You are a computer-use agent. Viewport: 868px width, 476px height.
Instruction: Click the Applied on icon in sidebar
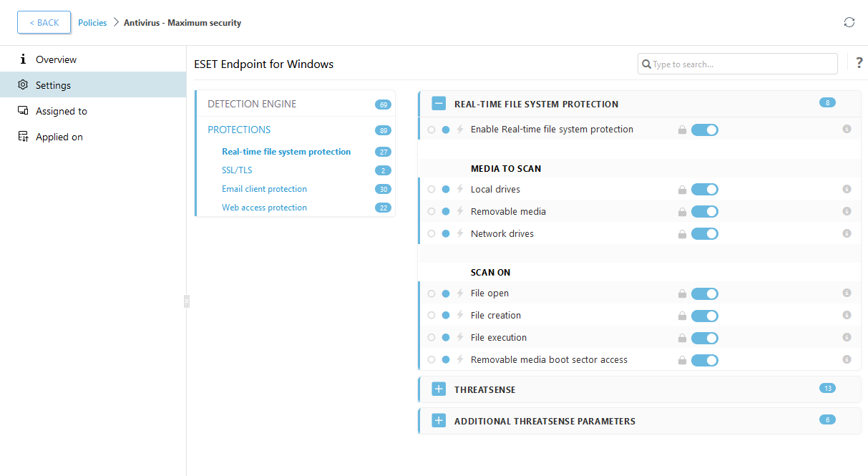tap(24, 136)
